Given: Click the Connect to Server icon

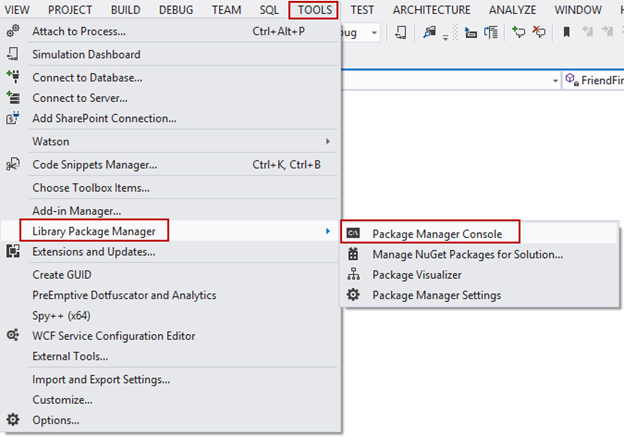Looking at the screenshot, I should pos(13,97).
